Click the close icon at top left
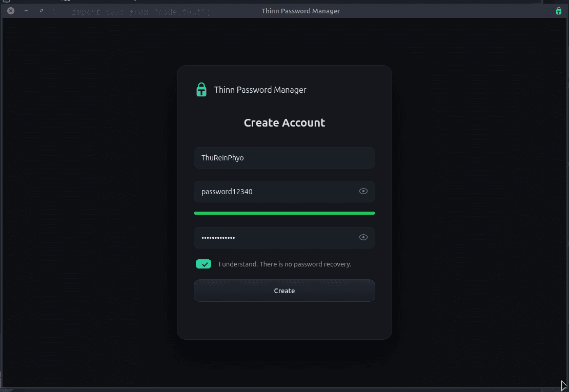This screenshot has width=569, height=392. tap(10, 10)
